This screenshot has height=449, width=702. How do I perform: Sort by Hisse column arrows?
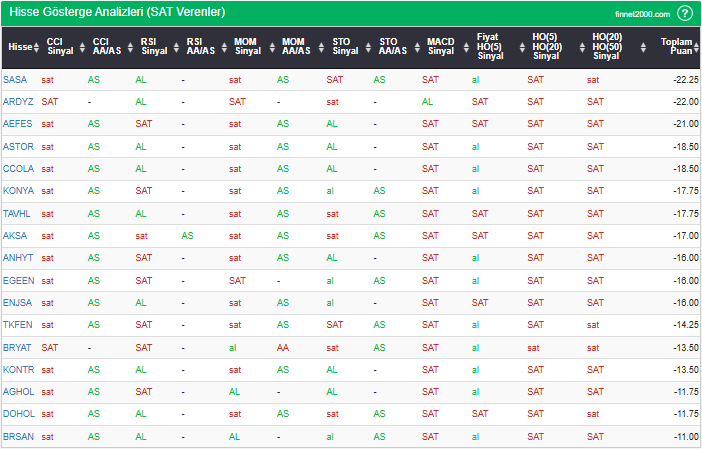36,47
